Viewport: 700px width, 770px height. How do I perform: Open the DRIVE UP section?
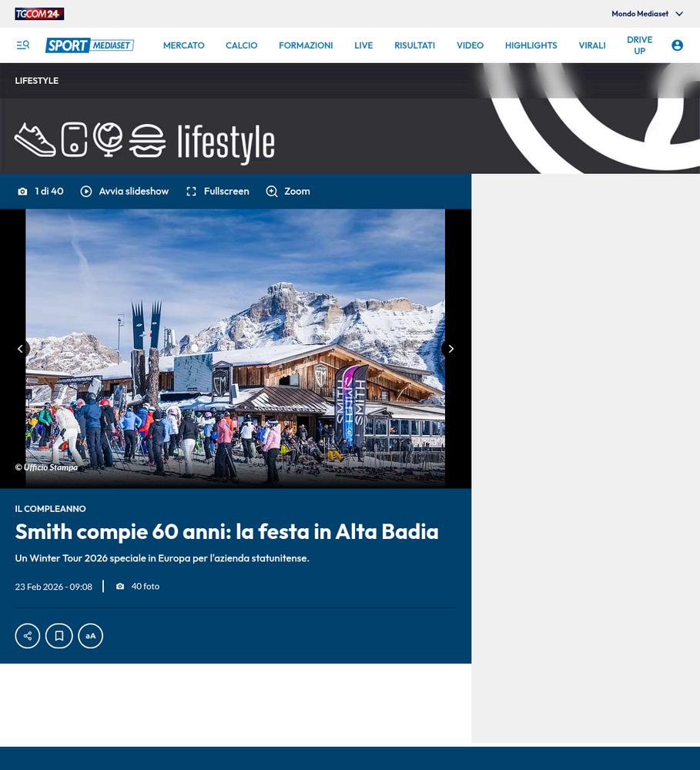640,45
